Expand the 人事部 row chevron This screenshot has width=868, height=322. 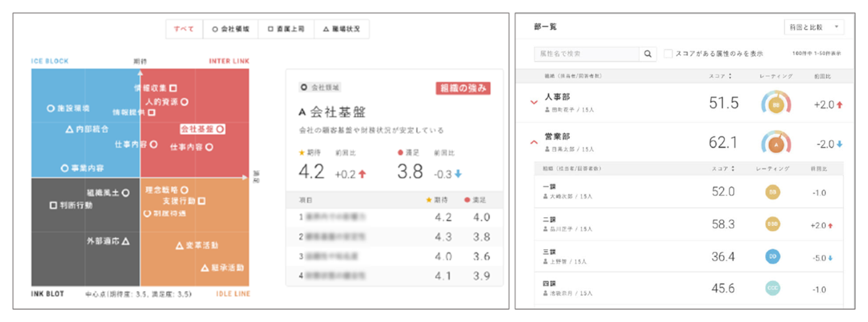click(x=534, y=103)
